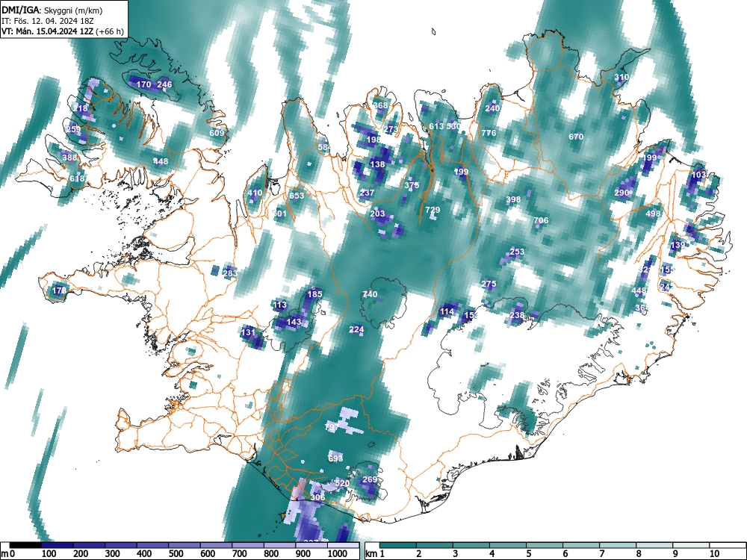747x560 pixels.
Task: Click the map value 740 on the glacier
Action: [x=370, y=294]
